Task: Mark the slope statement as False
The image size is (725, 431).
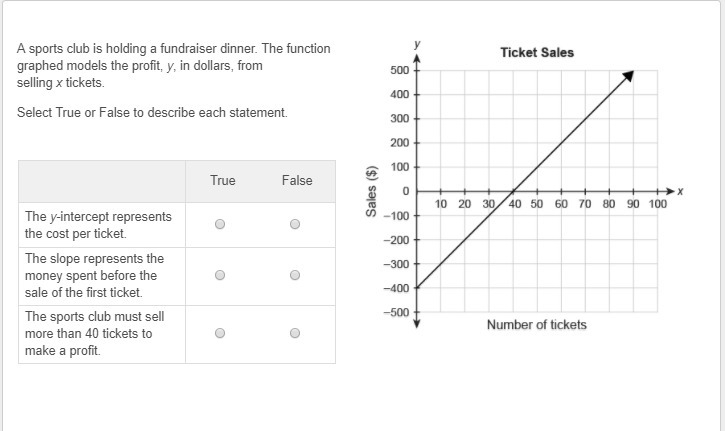Action: coord(295,275)
